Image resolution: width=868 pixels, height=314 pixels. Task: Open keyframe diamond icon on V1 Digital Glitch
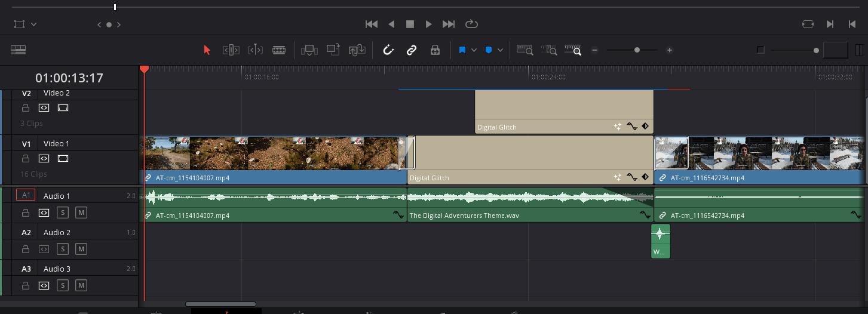coord(645,177)
